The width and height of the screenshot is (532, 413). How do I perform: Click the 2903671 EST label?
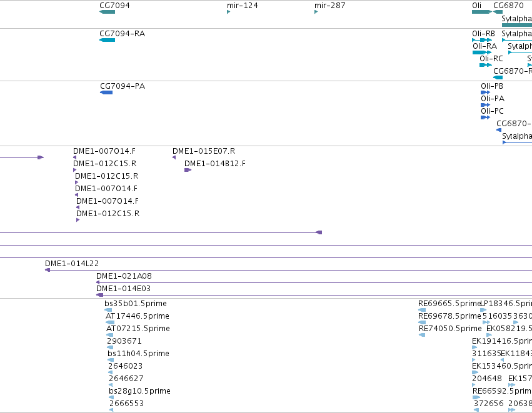(x=124, y=341)
